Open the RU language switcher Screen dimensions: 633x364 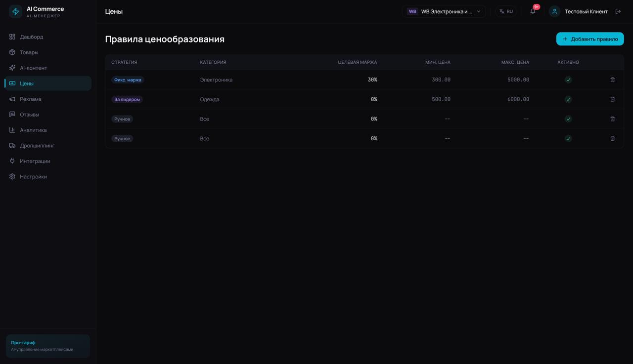tap(506, 11)
